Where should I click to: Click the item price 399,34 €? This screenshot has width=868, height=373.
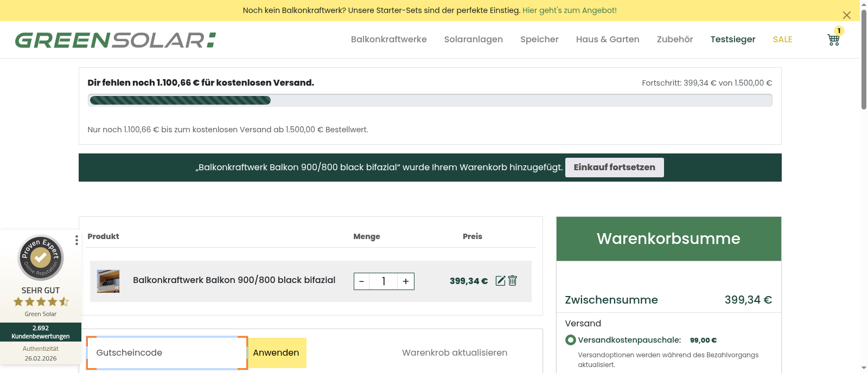[x=469, y=281]
